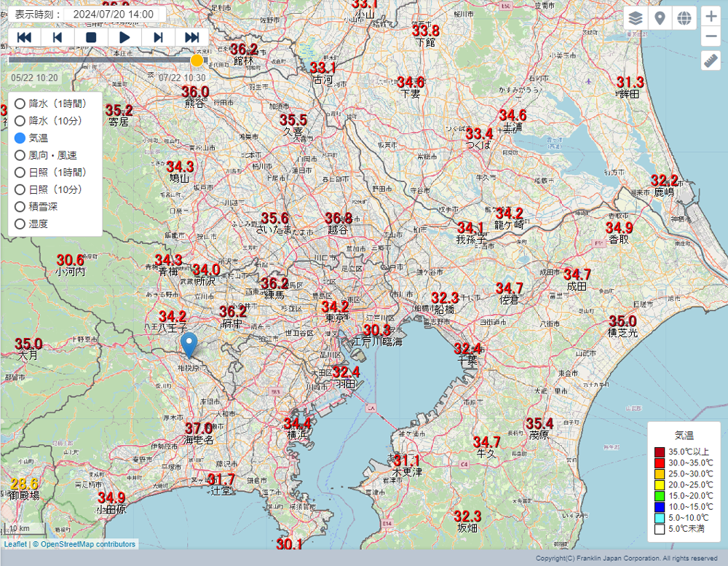Click the blue location marker on map
This screenshot has width=728, height=566.
tap(189, 345)
